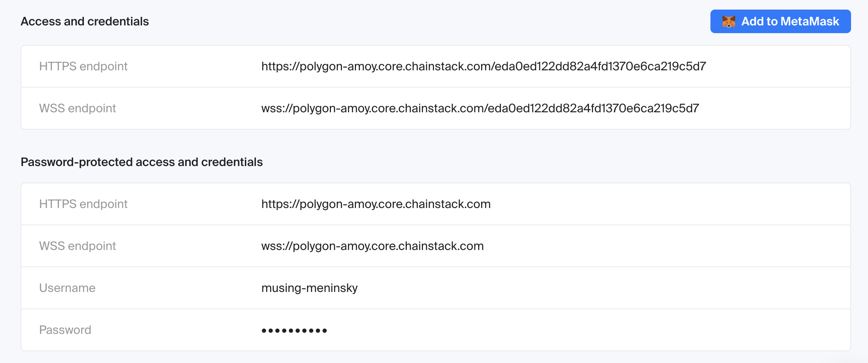Reveal the masked password dots

pos(294,330)
